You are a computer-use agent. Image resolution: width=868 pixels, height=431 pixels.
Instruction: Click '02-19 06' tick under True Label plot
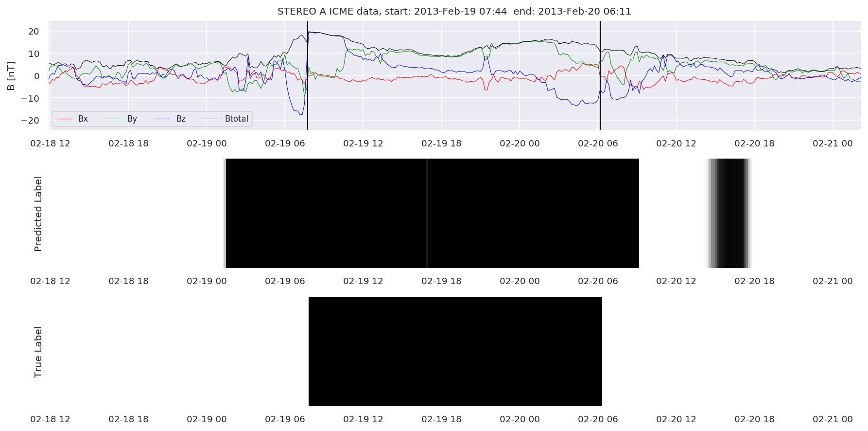285,419
